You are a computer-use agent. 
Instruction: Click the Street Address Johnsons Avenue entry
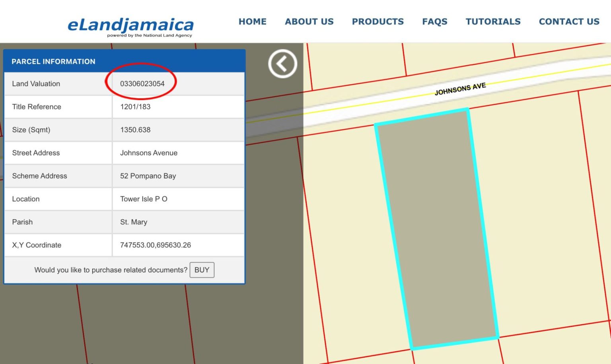(149, 153)
